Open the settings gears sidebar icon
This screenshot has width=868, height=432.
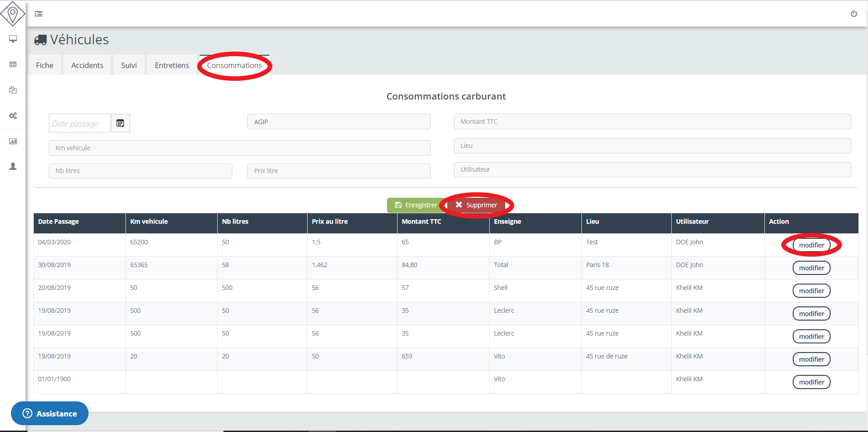[x=13, y=116]
